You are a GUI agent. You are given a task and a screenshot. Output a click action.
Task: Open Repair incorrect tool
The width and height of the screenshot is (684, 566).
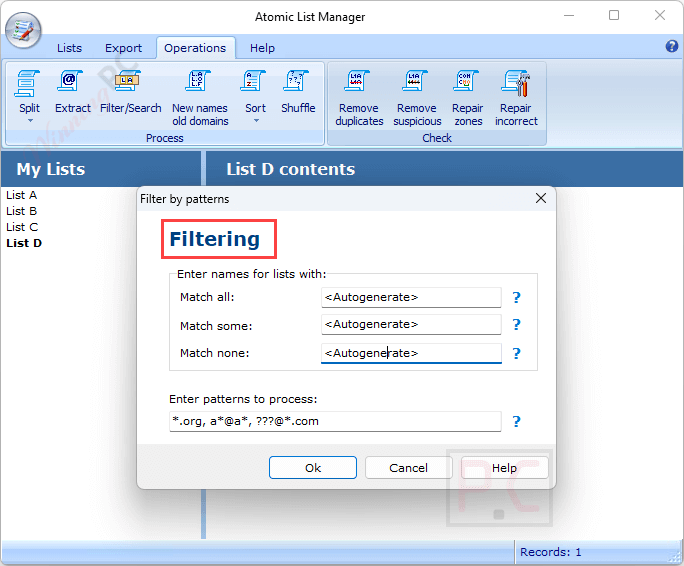[516, 98]
